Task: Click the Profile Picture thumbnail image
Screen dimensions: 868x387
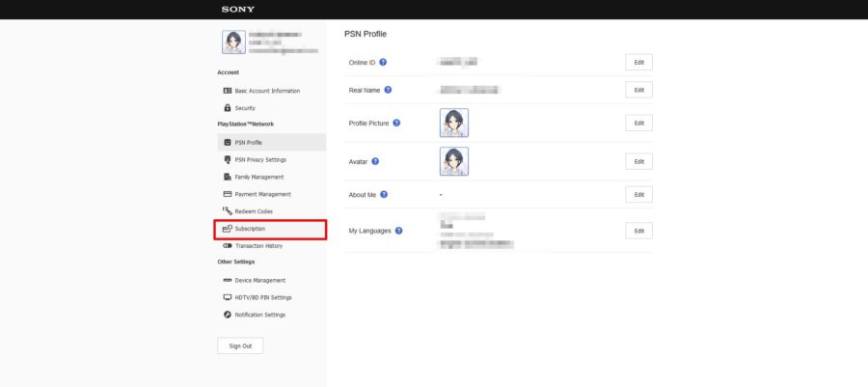Action: point(454,123)
